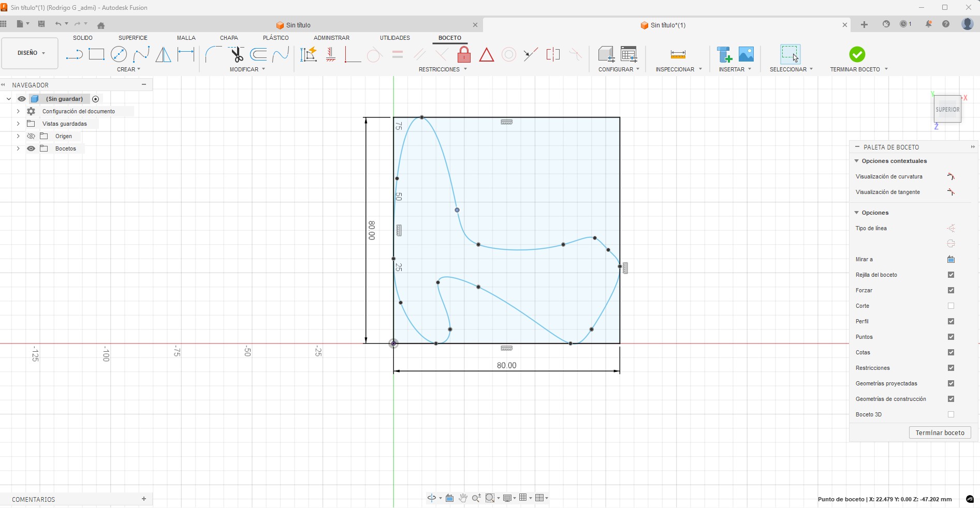This screenshot has width=980, height=508.
Task: Click the Mirar a icon
Action: point(951,259)
